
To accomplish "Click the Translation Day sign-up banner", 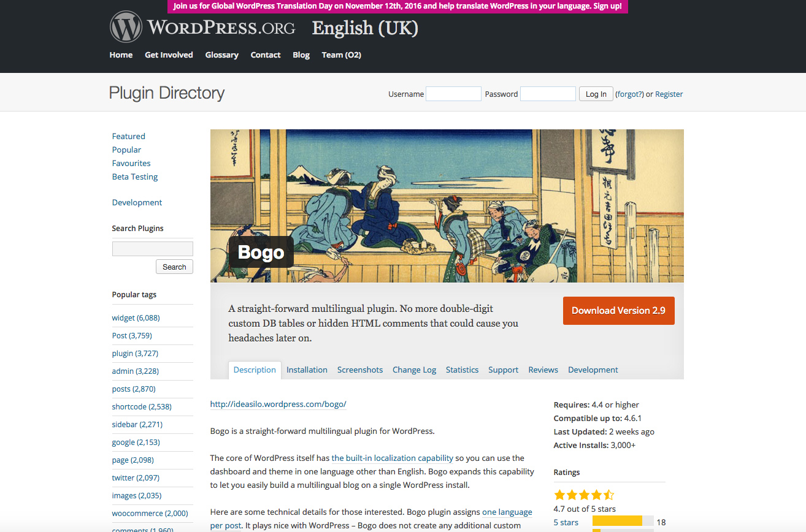I will click(x=397, y=6).
